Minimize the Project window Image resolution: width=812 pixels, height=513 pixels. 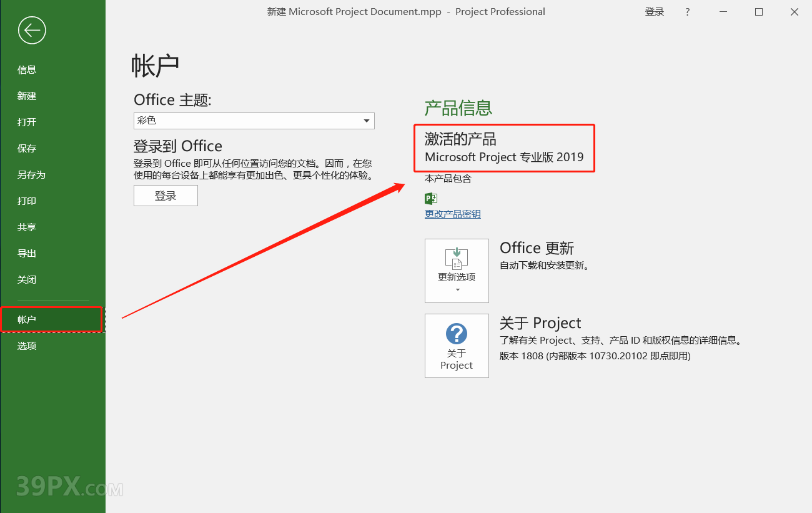[x=723, y=12]
